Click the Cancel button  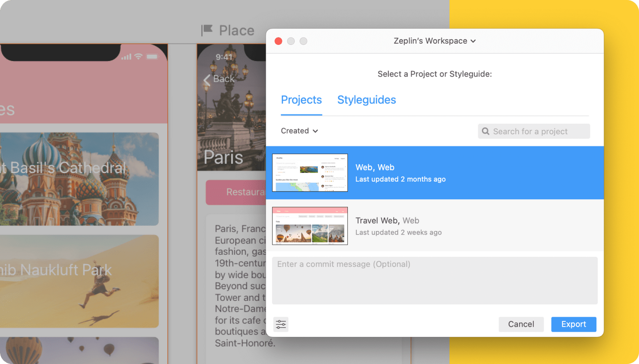tap(521, 324)
